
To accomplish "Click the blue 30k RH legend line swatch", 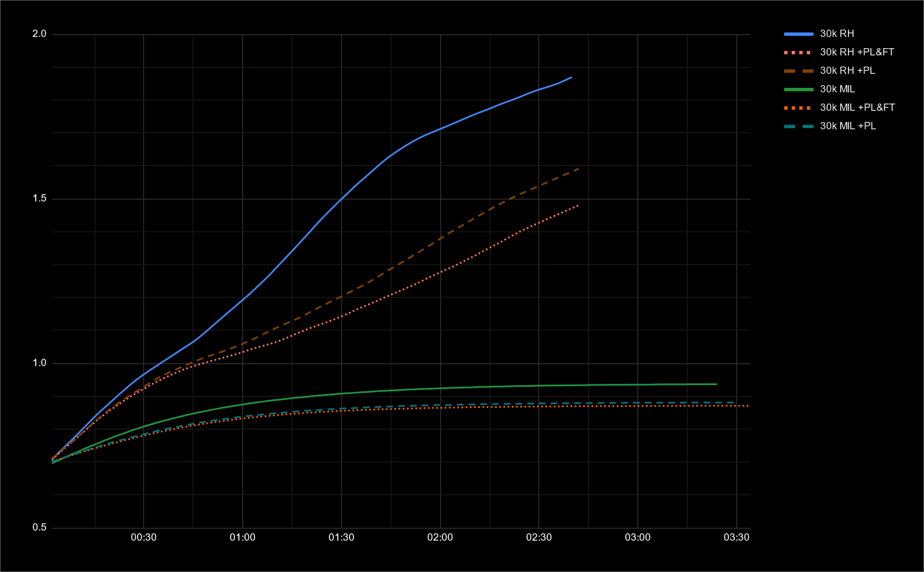I will pyautogui.click(x=798, y=34).
